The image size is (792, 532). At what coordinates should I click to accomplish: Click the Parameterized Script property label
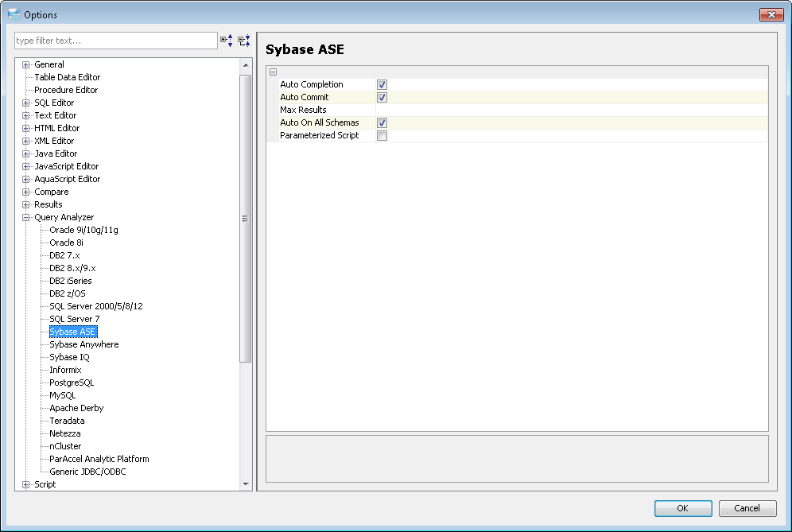pos(320,135)
